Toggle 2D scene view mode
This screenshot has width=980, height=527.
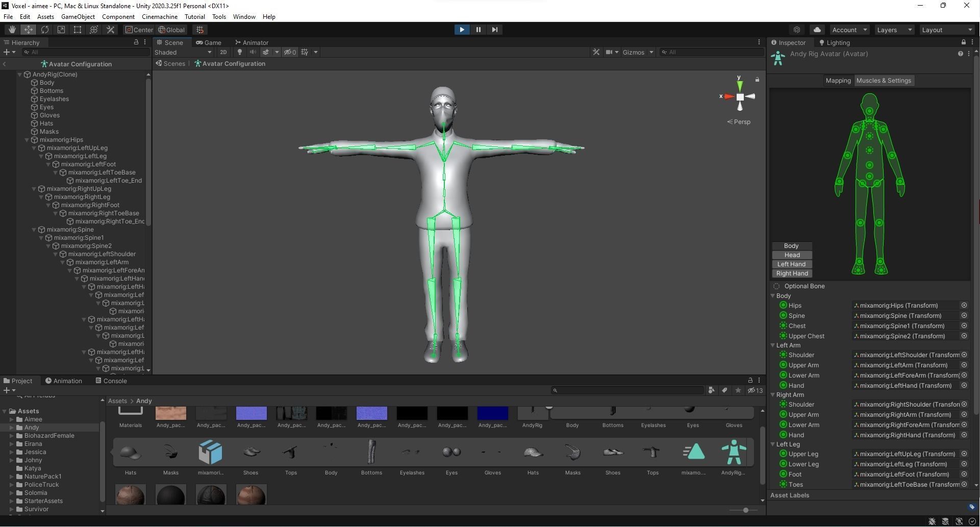click(x=223, y=52)
